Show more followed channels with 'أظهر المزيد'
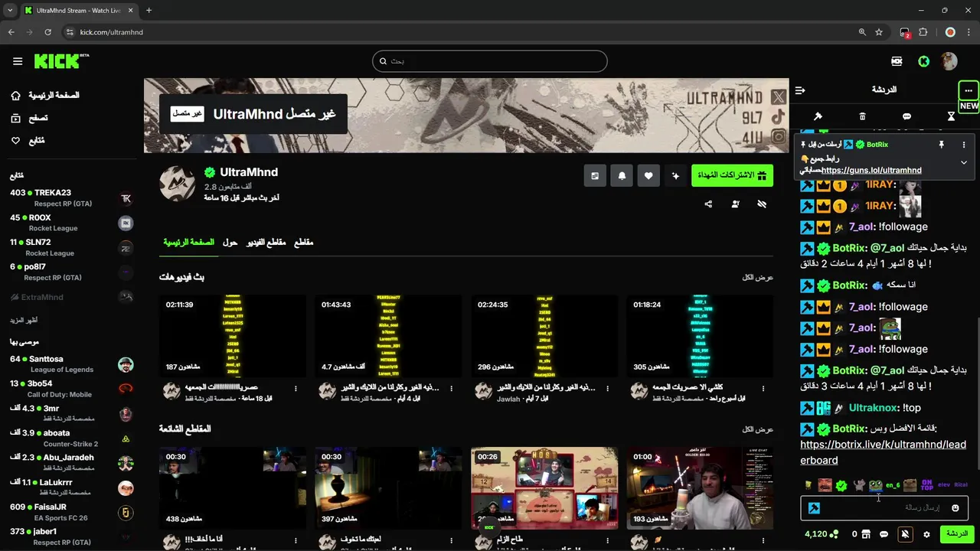 [24, 320]
